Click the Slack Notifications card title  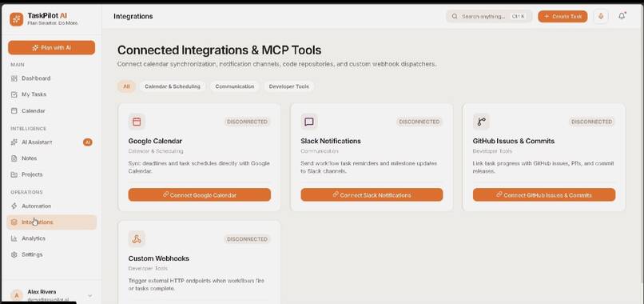coord(331,141)
